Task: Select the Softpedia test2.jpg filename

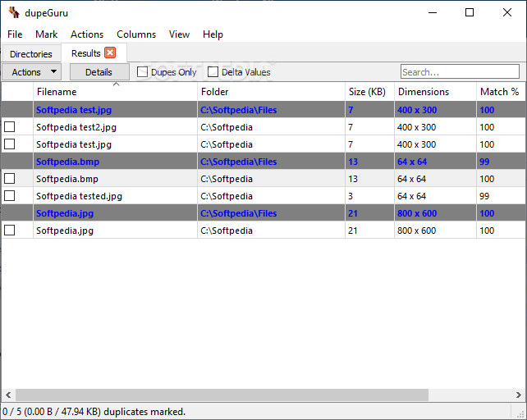Action: (x=76, y=127)
